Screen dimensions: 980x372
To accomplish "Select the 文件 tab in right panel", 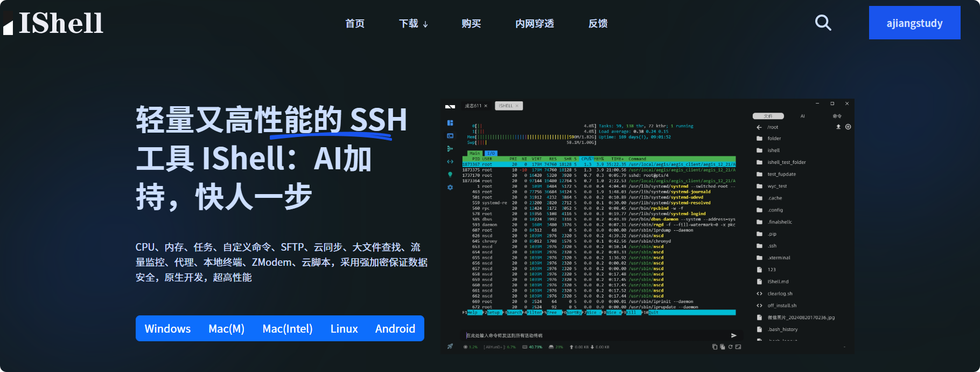I will tap(768, 116).
